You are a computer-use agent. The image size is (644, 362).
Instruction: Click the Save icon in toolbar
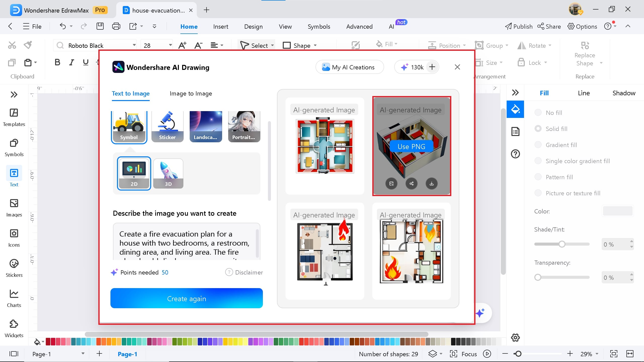pyautogui.click(x=100, y=26)
